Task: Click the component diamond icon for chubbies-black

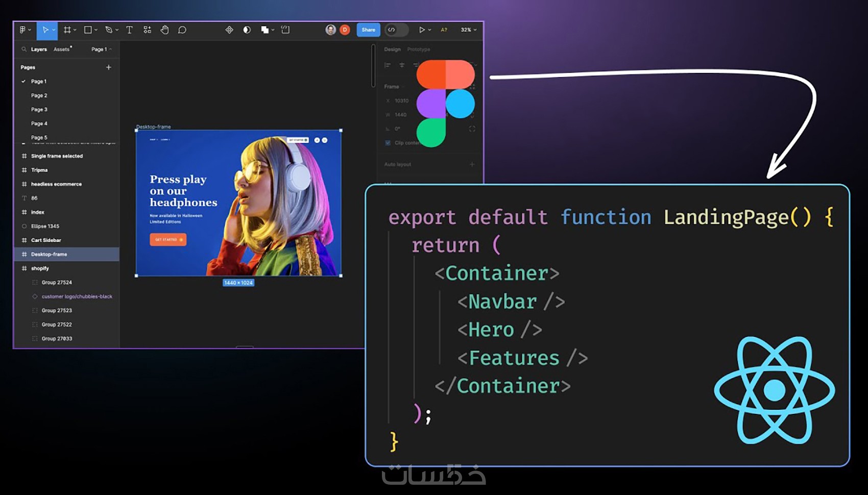Action: [x=35, y=296]
